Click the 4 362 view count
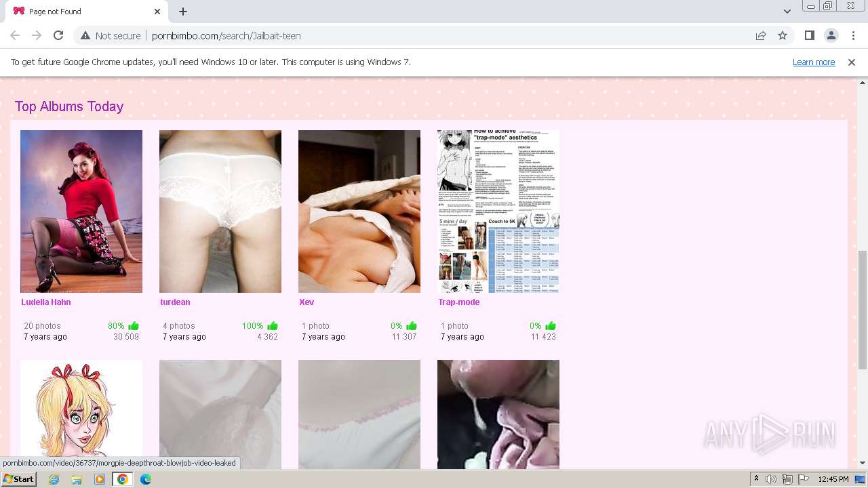Viewport: 868px width, 488px height. tap(267, 337)
